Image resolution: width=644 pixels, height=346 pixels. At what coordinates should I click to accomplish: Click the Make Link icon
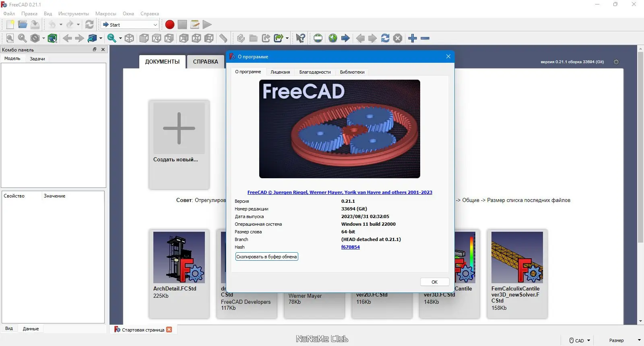pyautogui.click(x=266, y=38)
